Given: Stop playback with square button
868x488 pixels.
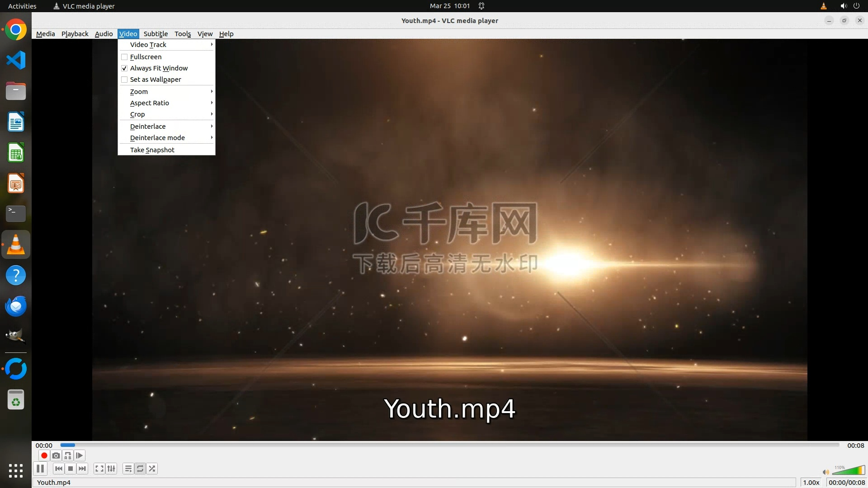Looking at the screenshot, I should point(71,469).
